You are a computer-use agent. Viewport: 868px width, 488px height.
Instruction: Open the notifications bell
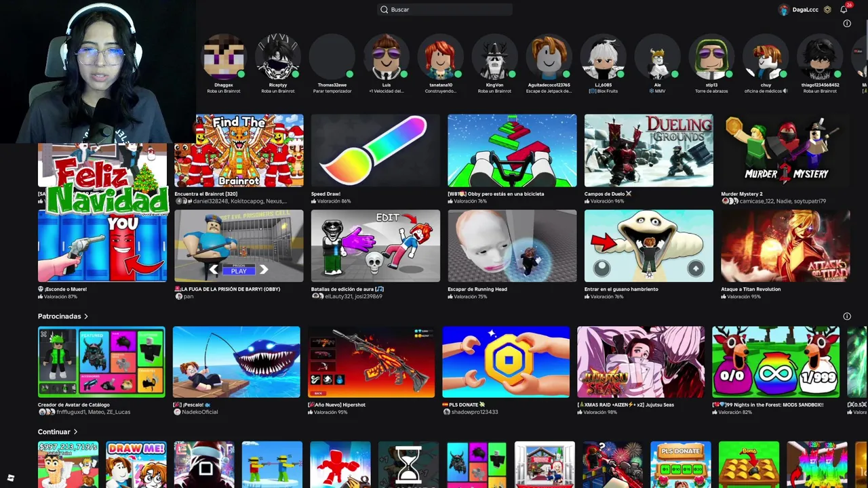pos(844,9)
